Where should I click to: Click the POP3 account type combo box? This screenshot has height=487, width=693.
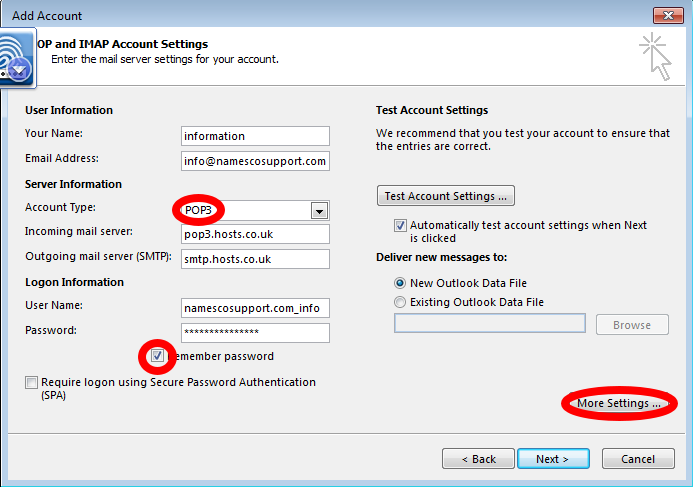255,210
